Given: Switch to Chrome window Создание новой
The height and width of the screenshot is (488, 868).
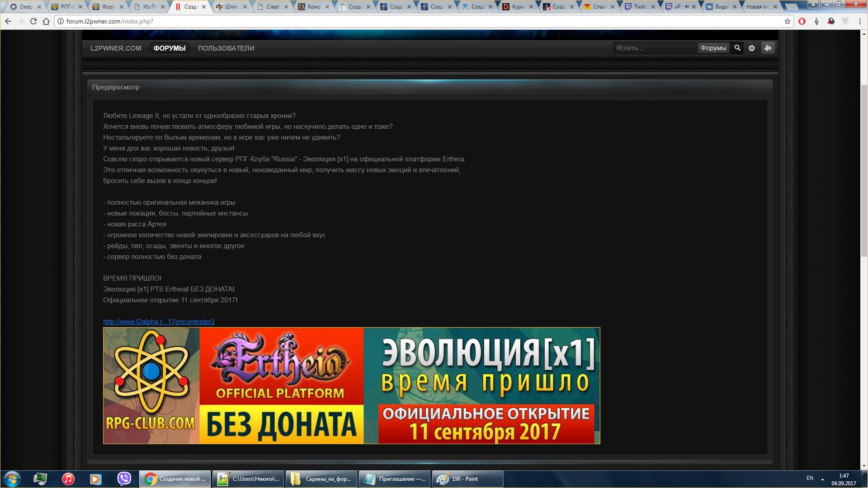Looking at the screenshot, I should (175, 479).
